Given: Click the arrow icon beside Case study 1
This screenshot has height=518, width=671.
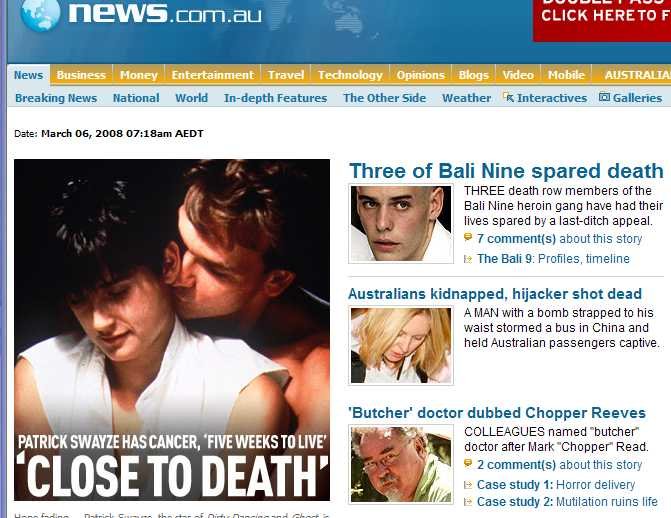Looking at the screenshot, I should 468,485.
